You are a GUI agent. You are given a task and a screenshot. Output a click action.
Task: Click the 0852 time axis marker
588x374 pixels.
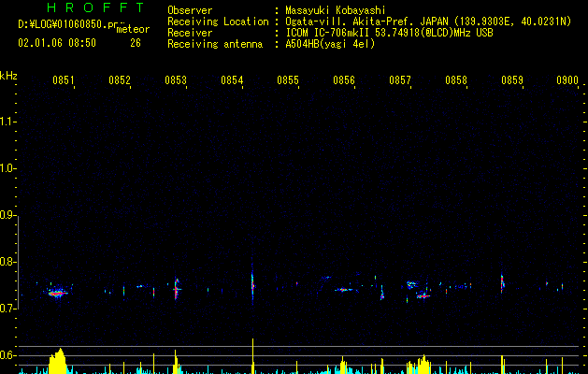click(x=120, y=80)
